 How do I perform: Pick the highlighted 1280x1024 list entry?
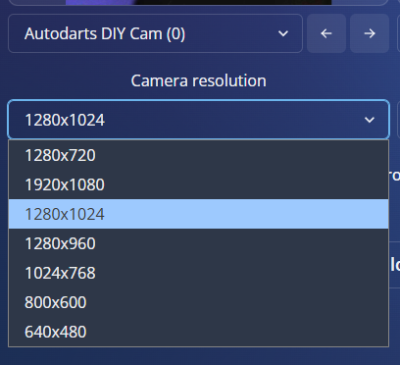tap(198, 214)
